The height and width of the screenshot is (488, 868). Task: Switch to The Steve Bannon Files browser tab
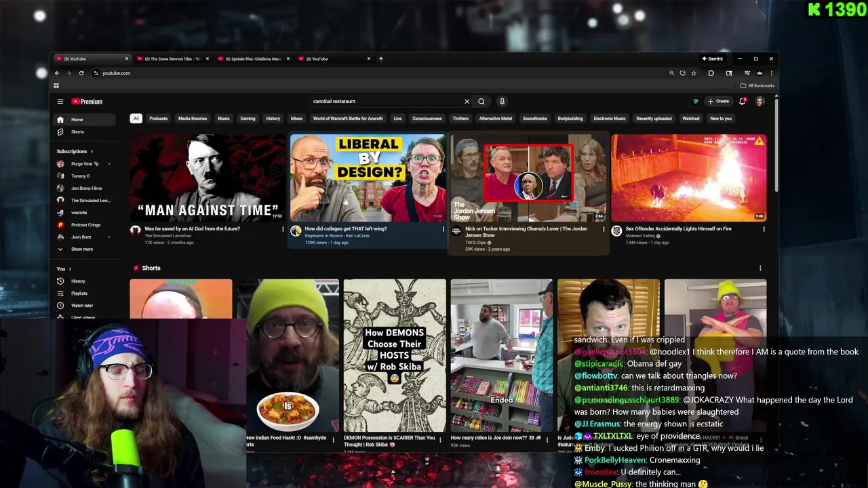(172, 59)
